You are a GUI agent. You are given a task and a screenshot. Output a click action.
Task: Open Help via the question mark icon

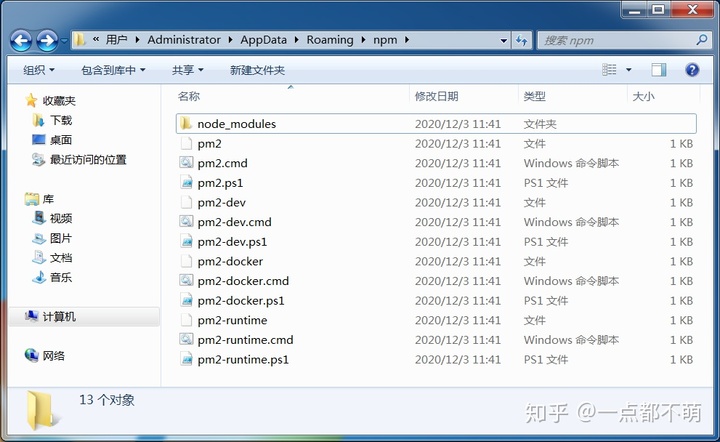click(692, 70)
